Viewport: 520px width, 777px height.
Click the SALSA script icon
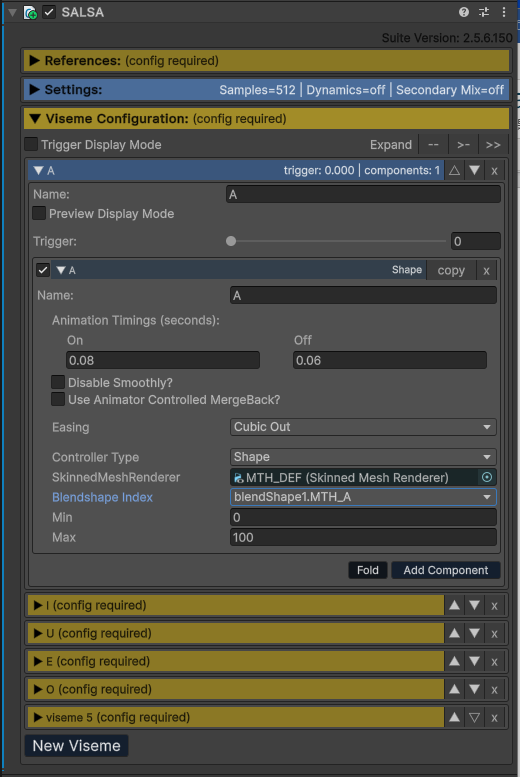click(x=30, y=12)
